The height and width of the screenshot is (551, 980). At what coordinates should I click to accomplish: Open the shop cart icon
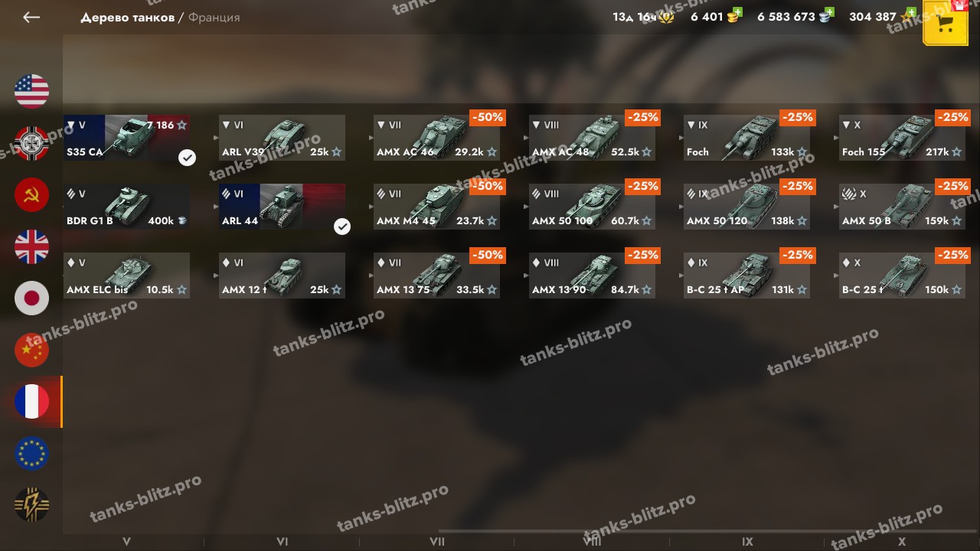point(946,24)
